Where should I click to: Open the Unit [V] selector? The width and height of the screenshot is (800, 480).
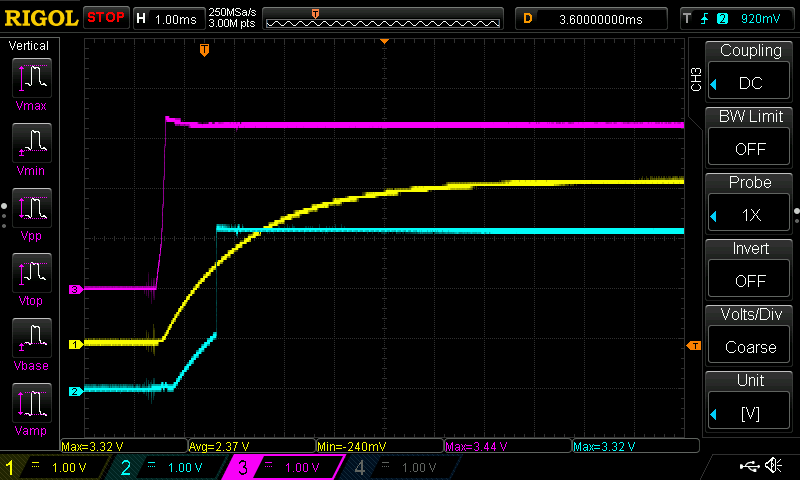pos(750,401)
